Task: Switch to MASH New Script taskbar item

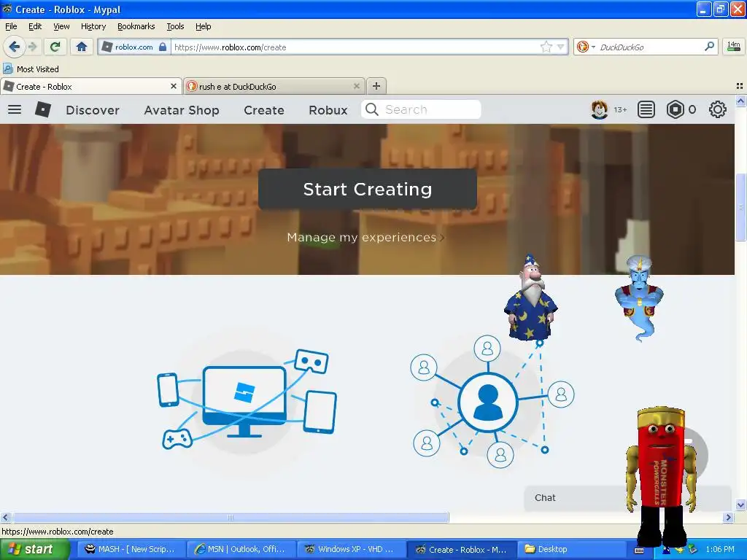Action: coord(130,549)
